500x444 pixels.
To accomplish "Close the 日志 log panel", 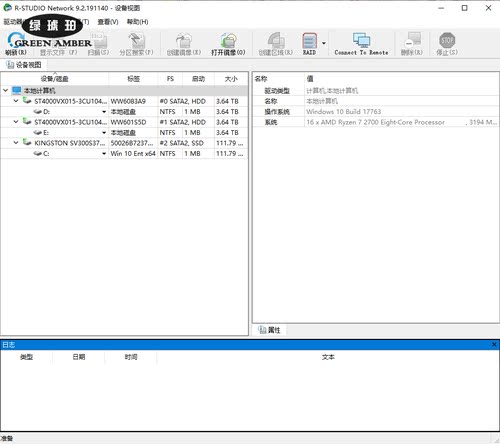I will click(494, 344).
